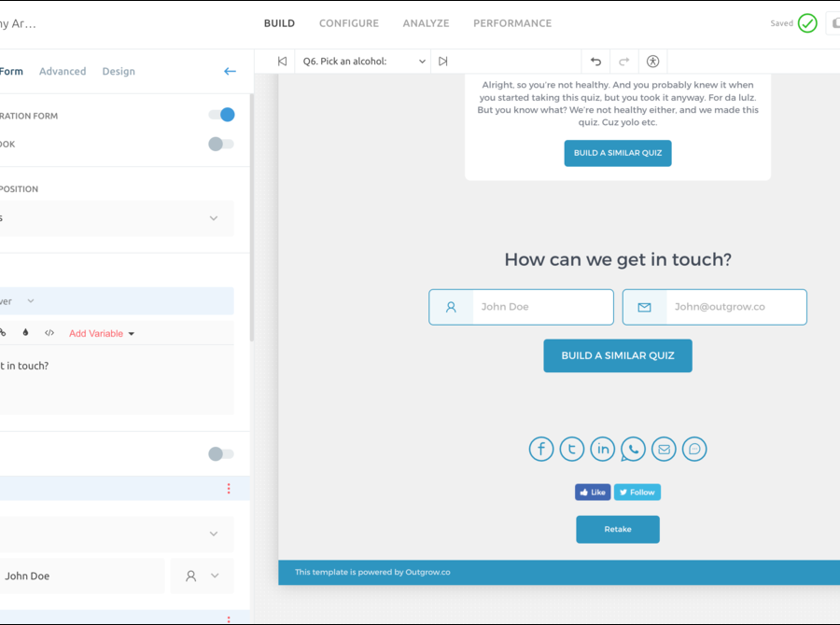Click the email share circle icon
The height and width of the screenshot is (625, 840).
click(664, 449)
